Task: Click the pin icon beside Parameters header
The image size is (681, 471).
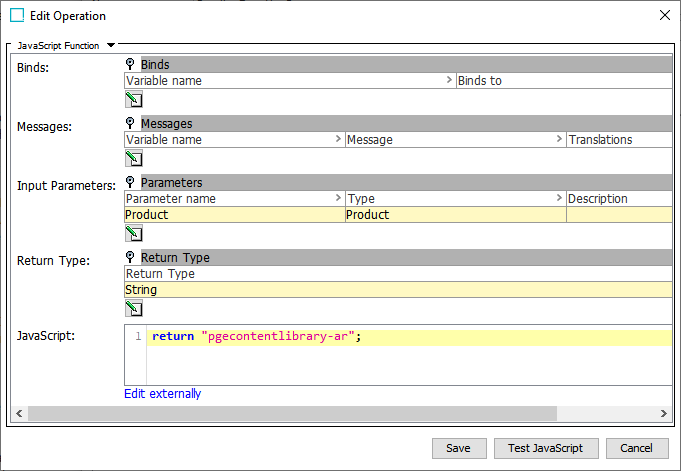Action: pyautogui.click(x=130, y=182)
